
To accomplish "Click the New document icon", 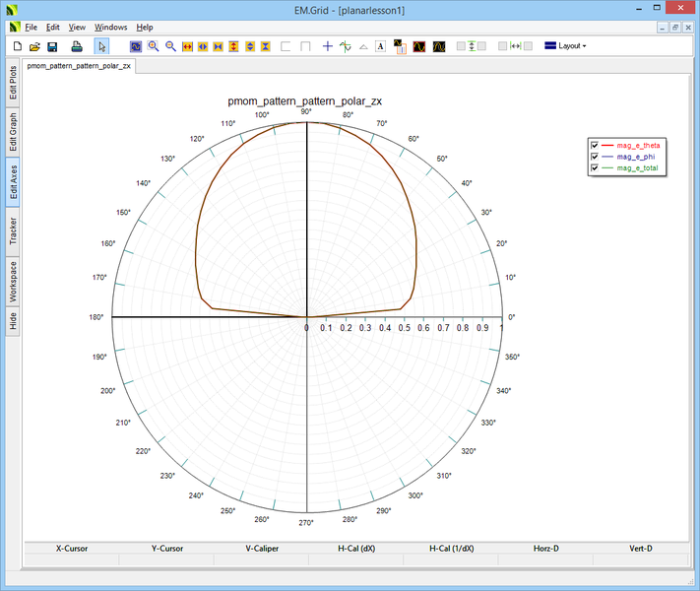I will [x=17, y=46].
